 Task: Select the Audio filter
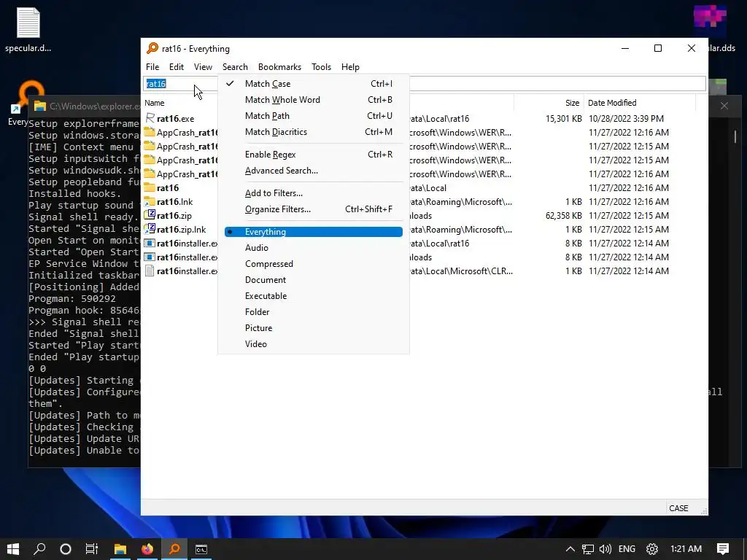click(314, 248)
